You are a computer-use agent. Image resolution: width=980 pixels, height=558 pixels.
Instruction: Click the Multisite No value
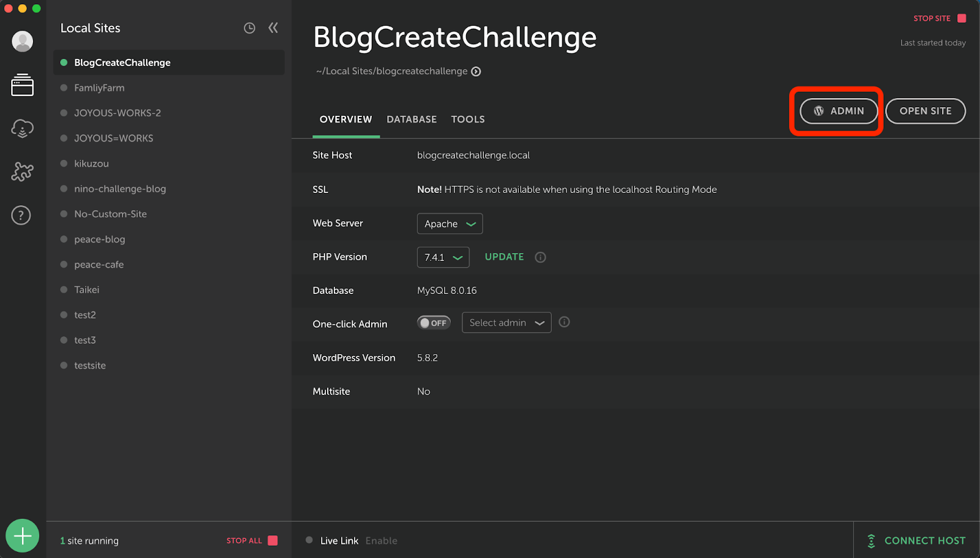point(424,391)
